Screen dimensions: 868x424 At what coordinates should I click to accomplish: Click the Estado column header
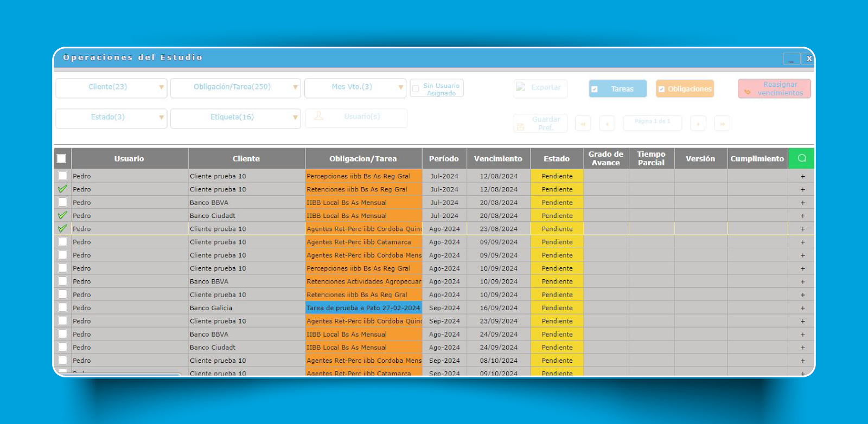556,159
